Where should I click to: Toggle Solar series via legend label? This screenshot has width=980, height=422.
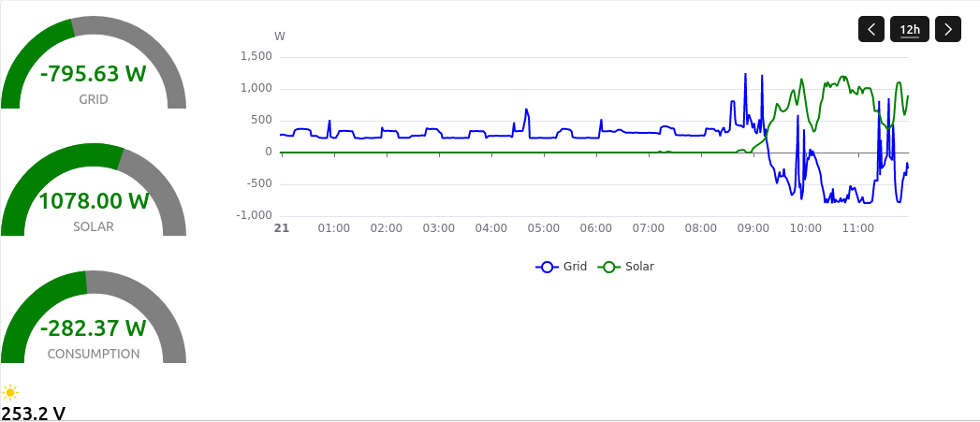(x=639, y=267)
